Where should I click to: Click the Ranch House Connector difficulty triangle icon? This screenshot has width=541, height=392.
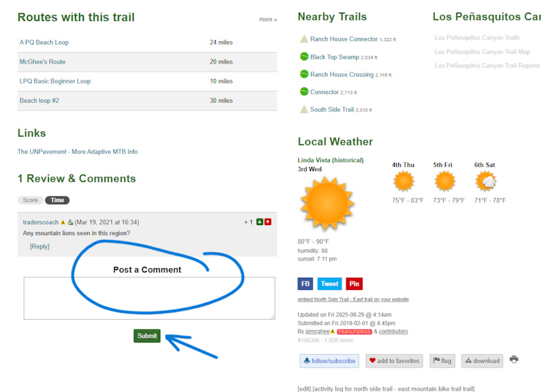(304, 39)
